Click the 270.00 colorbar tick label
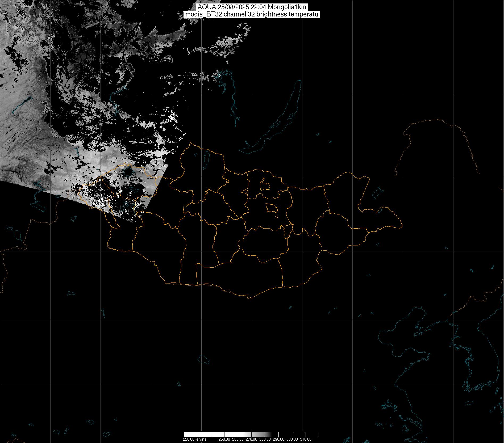 [251, 439]
